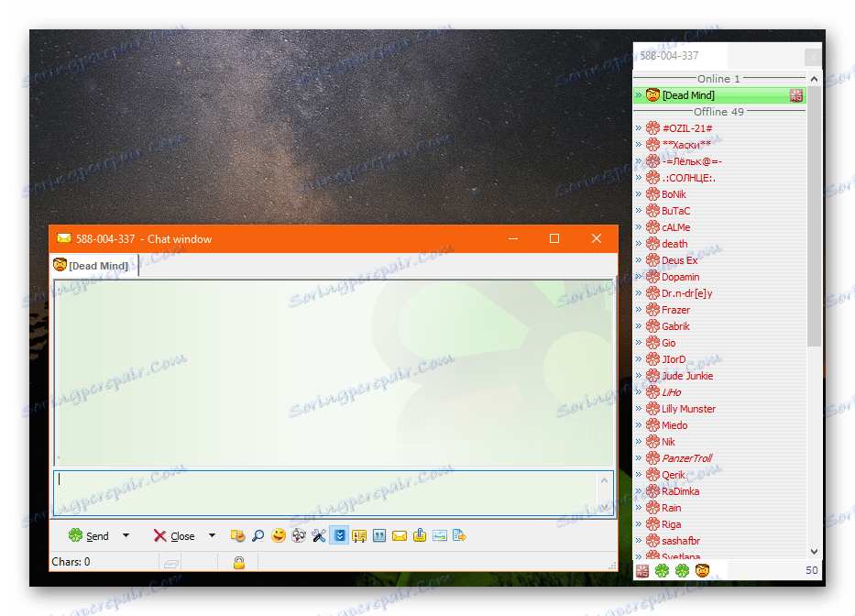Open the dropdown arrow next to Send

(126, 536)
